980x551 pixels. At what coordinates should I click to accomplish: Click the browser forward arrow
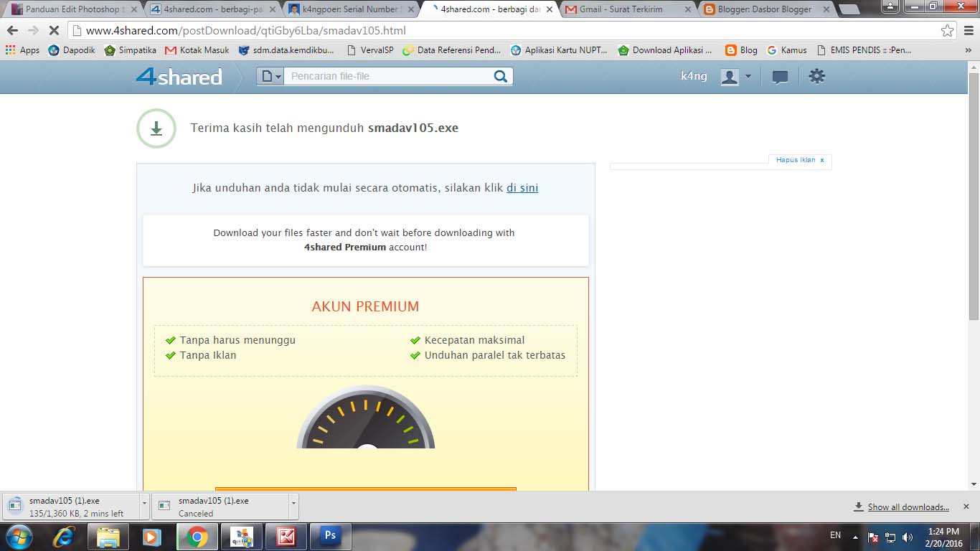coord(33,31)
